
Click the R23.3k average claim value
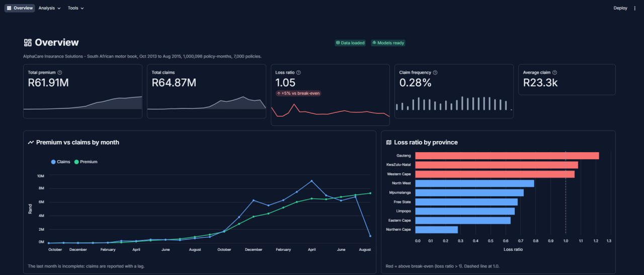540,83
